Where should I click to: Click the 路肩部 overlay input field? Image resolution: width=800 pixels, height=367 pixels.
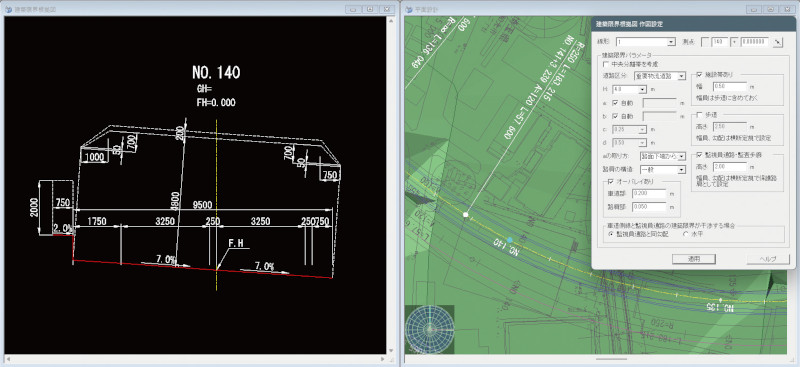pyautogui.click(x=648, y=207)
